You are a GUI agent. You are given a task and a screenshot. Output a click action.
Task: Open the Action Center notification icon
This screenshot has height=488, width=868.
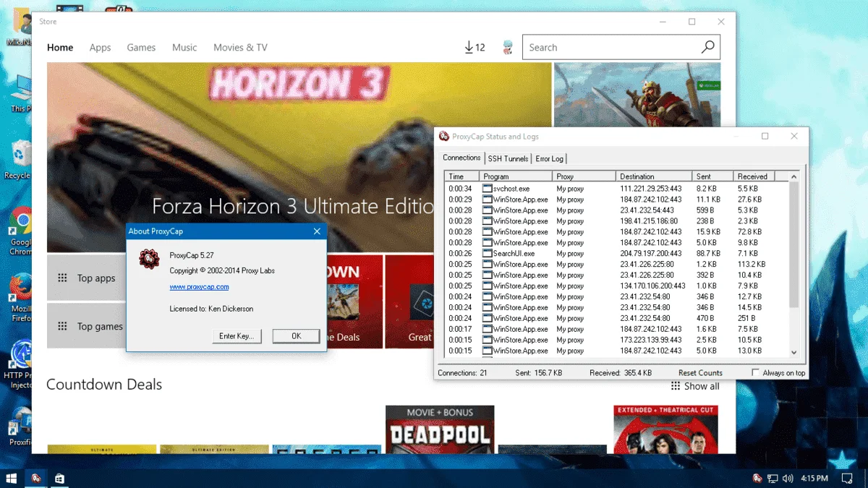(847, 478)
